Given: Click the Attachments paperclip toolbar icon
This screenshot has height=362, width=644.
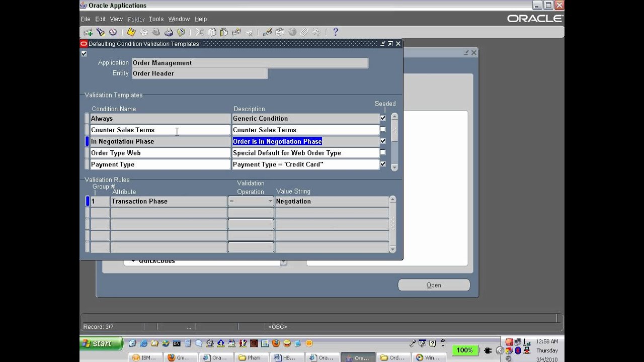Looking at the screenshot, I should (x=304, y=32).
